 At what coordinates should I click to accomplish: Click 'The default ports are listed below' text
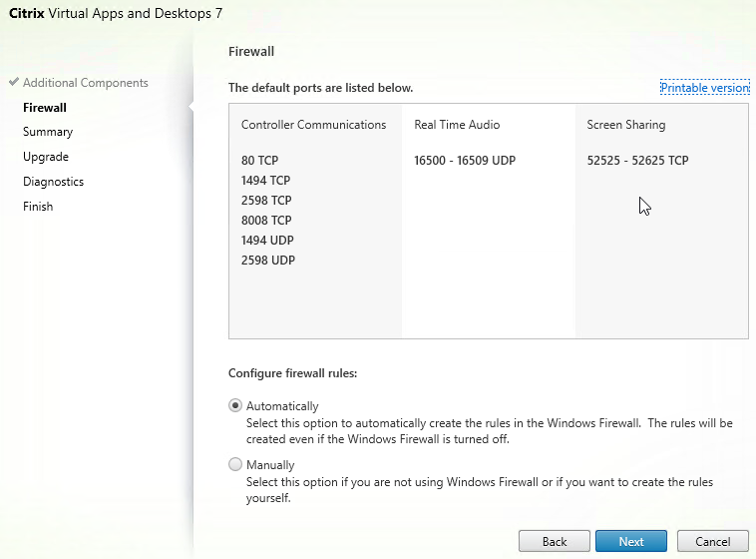[320, 88]
